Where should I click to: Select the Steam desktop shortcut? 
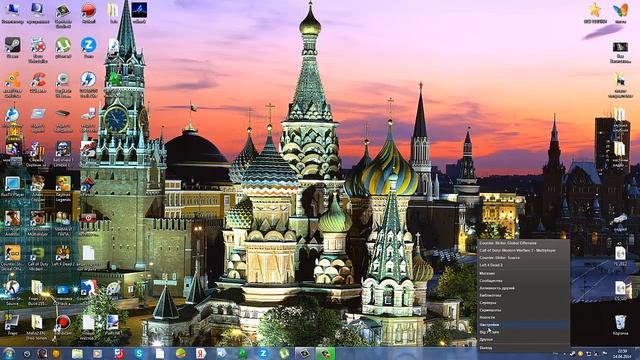pyautogui.click(x=12, y=47)
